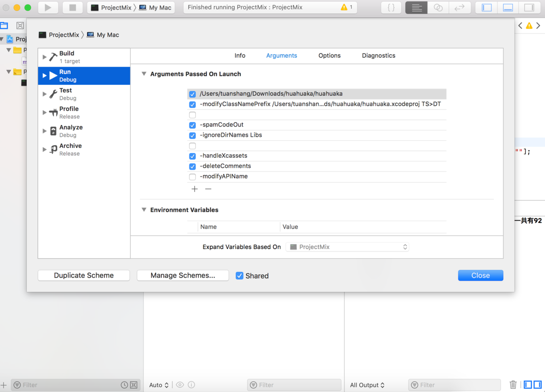Screen dimensions: 545x392
Task: Collapse Arguments Passed On Launch section
Action: pos(144,74)
